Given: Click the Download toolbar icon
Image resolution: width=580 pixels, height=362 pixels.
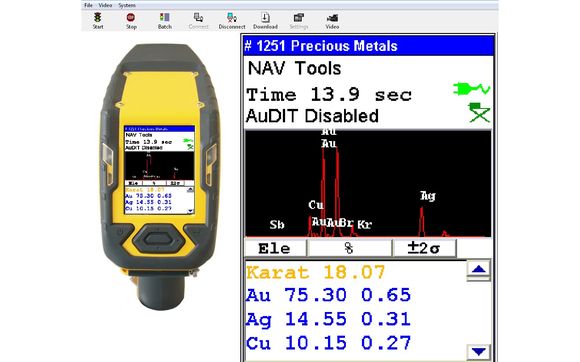Looking at the screenshot, I should coord(265,17).
